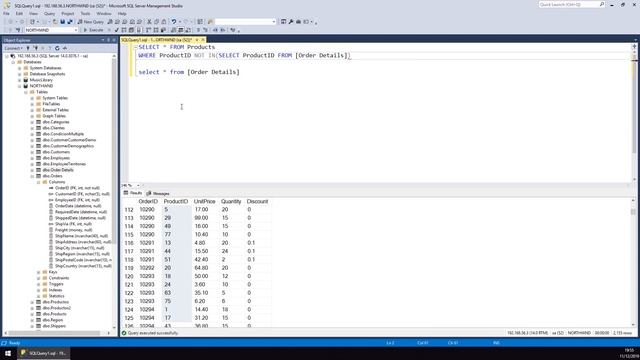Click the Parse checkmark icon
Screen dimensions: 640x360
117,30
